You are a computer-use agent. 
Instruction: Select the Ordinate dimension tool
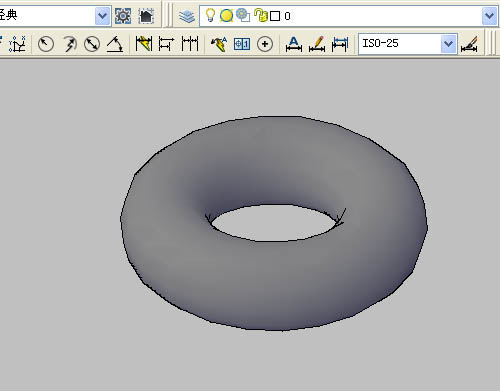tap(17, 44)
